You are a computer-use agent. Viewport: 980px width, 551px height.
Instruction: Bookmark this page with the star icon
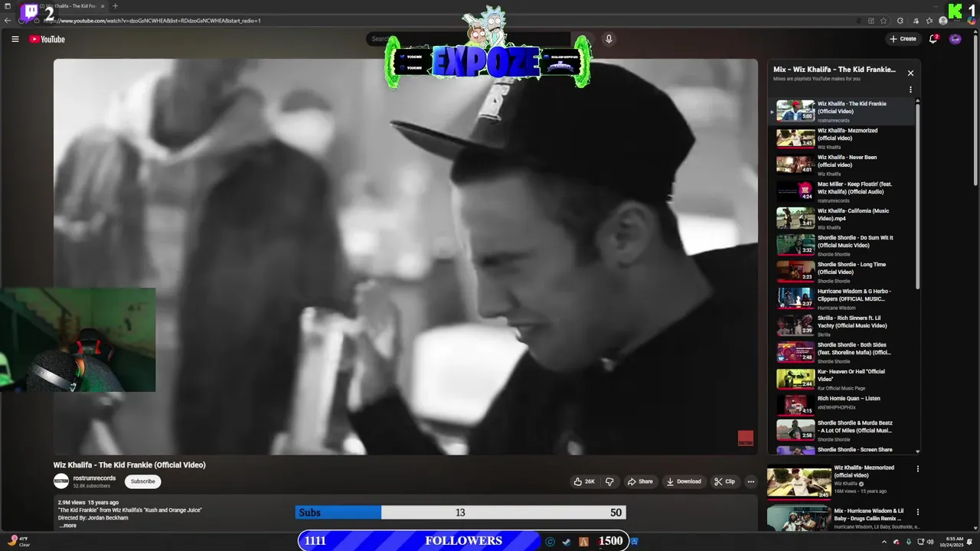click(884, 21)
